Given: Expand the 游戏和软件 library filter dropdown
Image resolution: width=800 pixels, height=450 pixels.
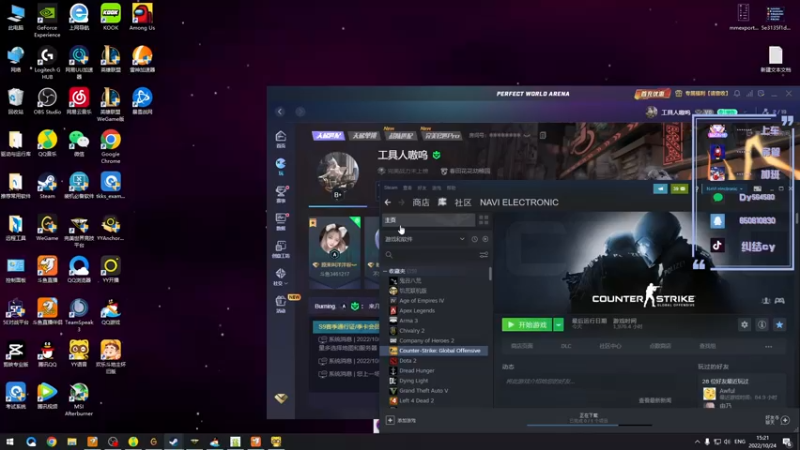Looking at the screenshot, I should (x=425, y=239).
